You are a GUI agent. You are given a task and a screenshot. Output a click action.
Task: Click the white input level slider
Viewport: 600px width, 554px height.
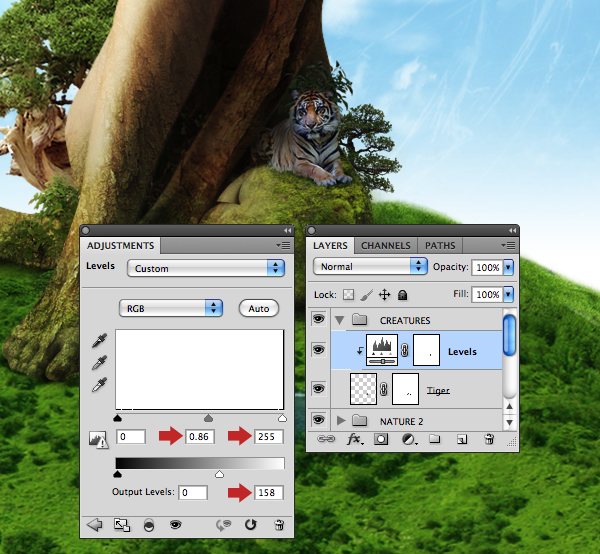(282, 418)
